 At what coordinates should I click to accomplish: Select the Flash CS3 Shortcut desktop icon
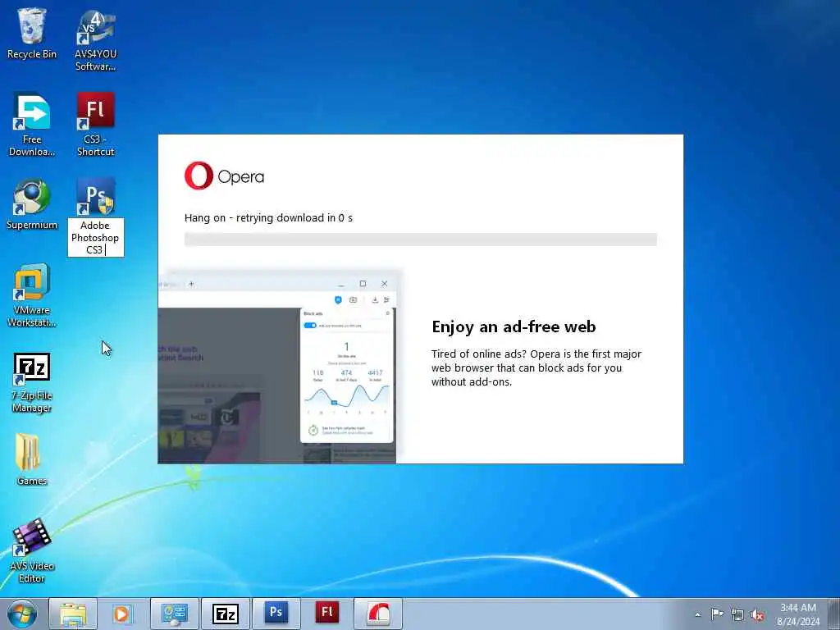tap(95, 125)
